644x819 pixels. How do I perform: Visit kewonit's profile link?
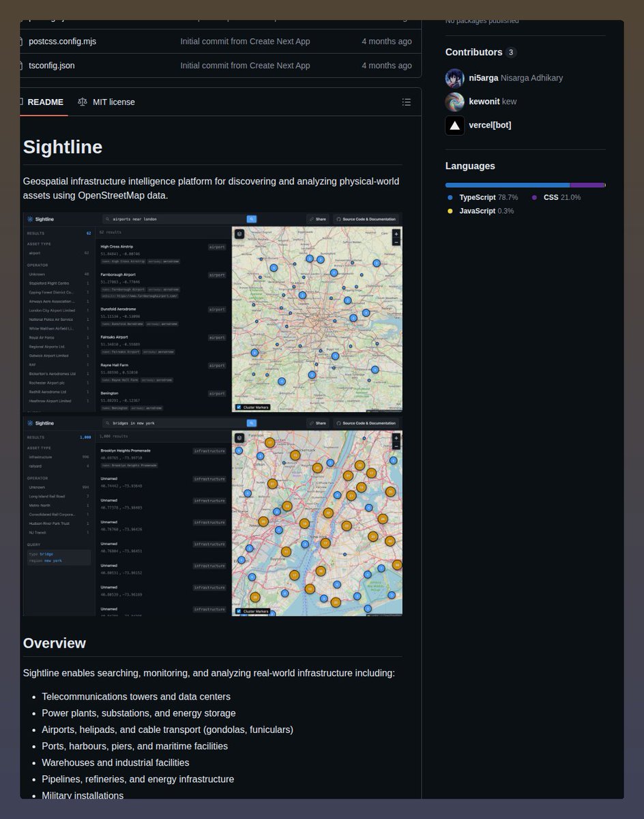484,101
